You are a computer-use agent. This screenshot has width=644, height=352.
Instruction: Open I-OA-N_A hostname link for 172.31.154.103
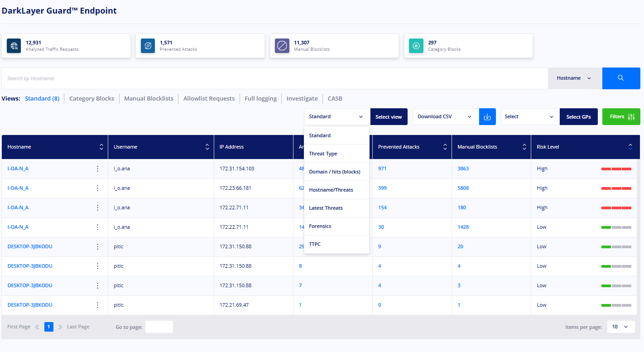[x=18, y=169]
